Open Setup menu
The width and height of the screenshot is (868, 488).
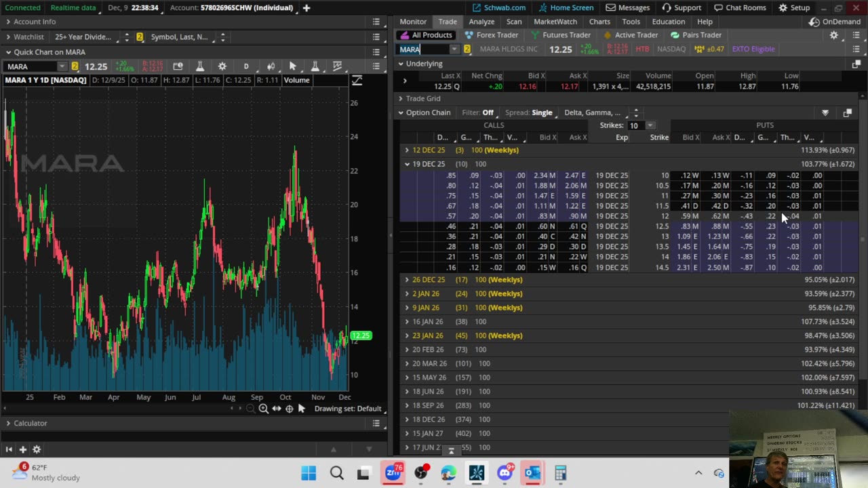(x=794, y=7)
